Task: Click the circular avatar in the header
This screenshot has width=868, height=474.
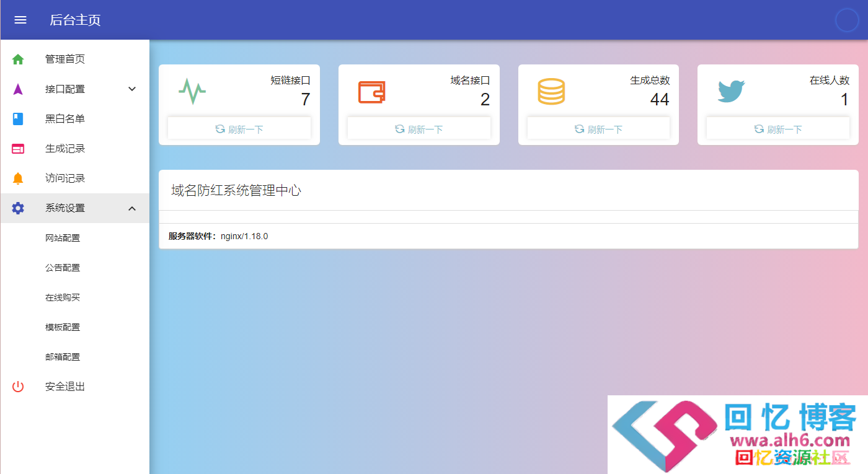Action: point(847,20)
